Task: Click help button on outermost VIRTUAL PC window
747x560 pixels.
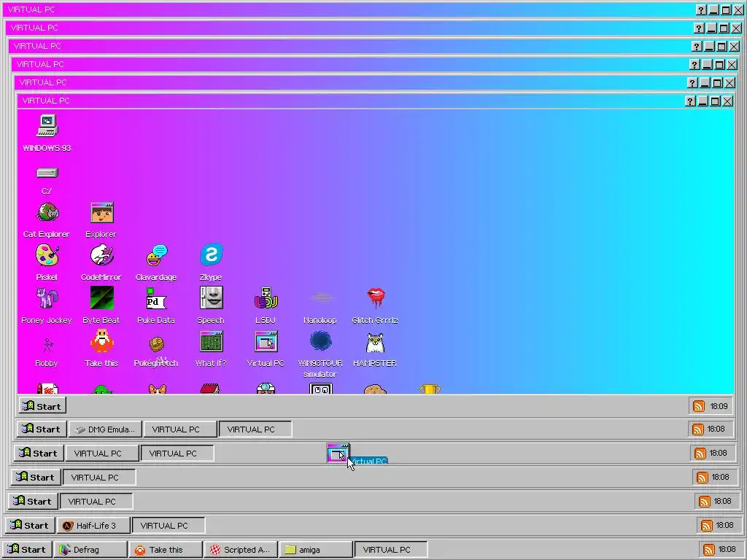Action: pos(700,10)
